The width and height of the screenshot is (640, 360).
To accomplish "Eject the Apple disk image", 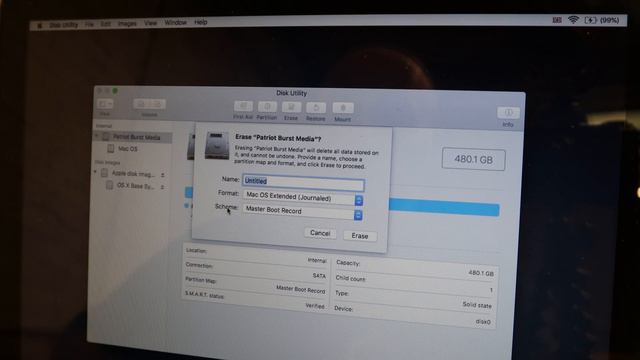I will point(162,175).
